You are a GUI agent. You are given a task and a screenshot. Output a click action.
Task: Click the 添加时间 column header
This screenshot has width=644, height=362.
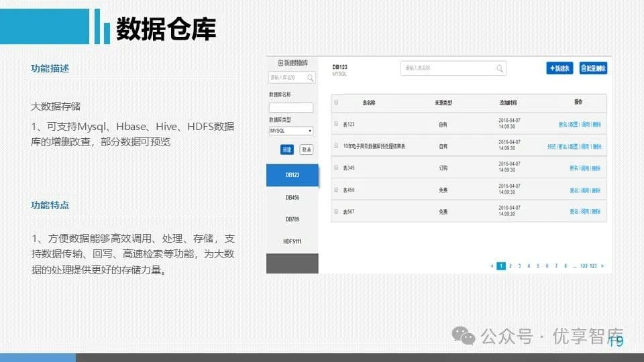click(x=508, y=103)
